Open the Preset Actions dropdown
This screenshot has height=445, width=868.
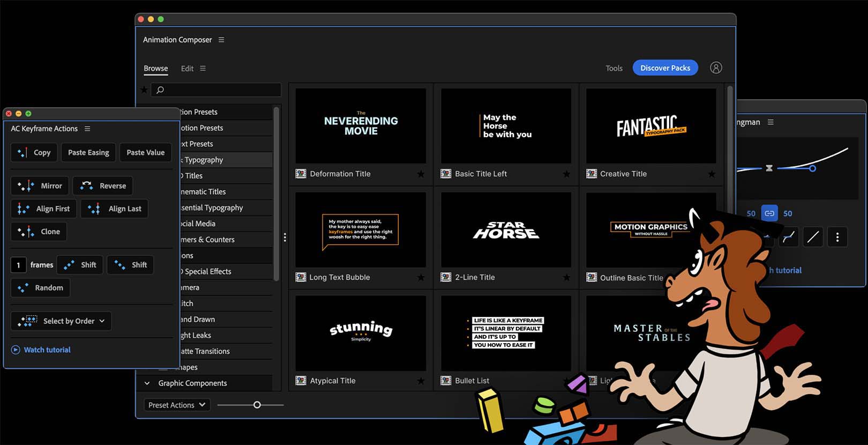pos(177,405)
